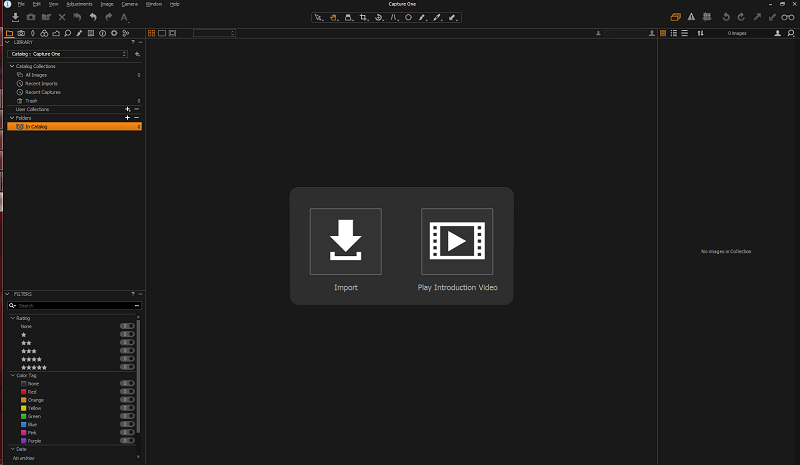Toggle the Green color tag filter
The height and width of the screenshot is (465, 800).
tap(127, 416)
